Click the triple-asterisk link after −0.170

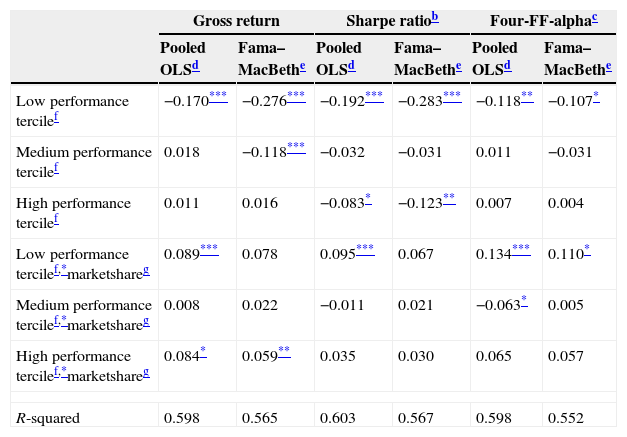click(220, 96)
